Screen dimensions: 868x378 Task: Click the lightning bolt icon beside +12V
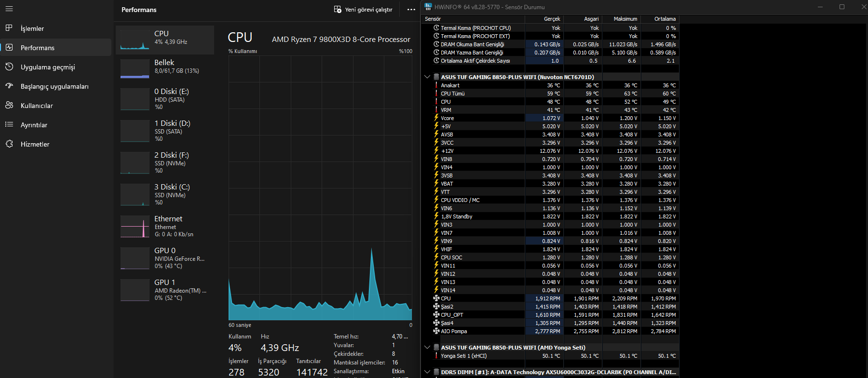[436, 151]
